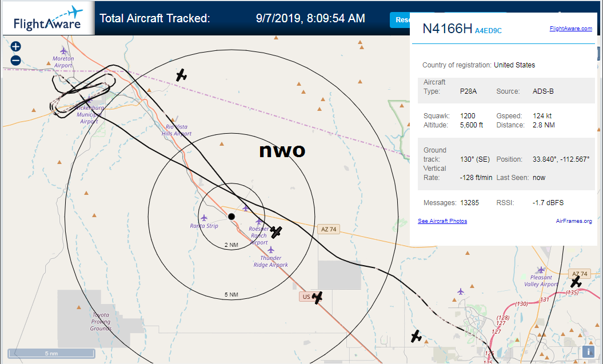Click the Rio Vista Hills Airport label
Image resolution: width=603 pixels, height=364 pixels.
177,130
